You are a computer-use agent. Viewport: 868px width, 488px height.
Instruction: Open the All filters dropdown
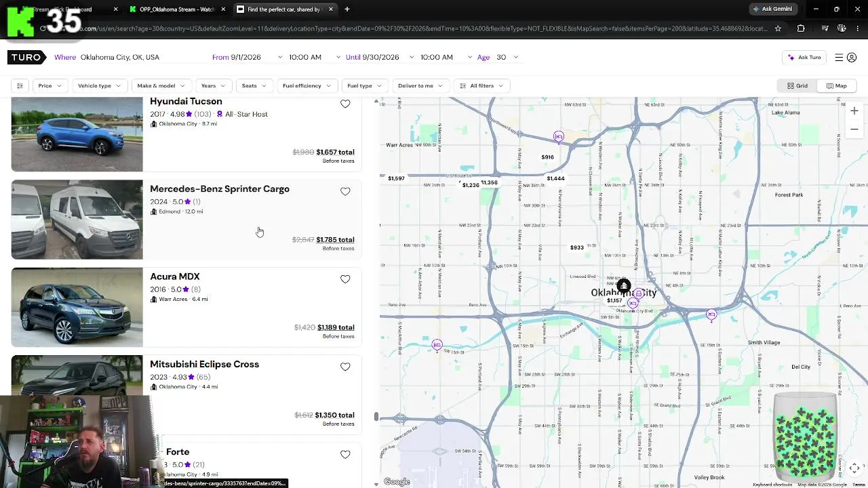(x=481, y=86)
